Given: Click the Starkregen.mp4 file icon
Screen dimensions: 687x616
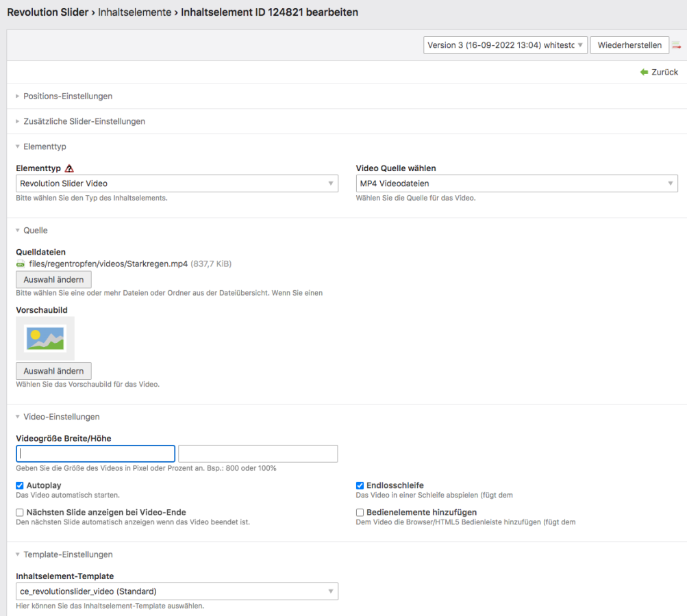Looking at the screenshot, I should coord(21,264).
